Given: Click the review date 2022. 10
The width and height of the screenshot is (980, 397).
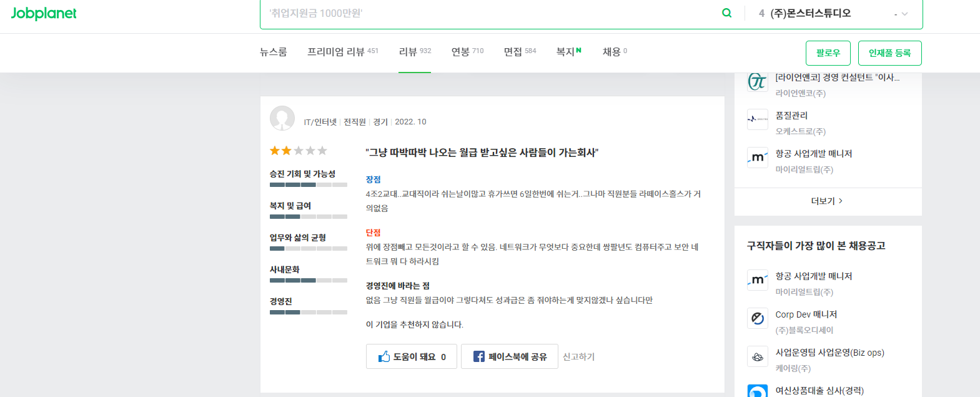Looking at the screenshot, I should click(410, 122).
